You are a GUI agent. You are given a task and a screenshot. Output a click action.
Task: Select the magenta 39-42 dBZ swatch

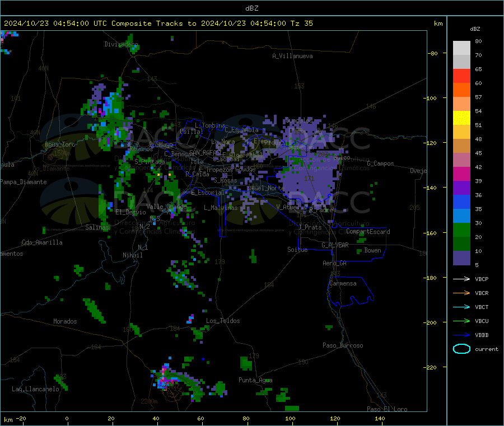tap(461, 174)
